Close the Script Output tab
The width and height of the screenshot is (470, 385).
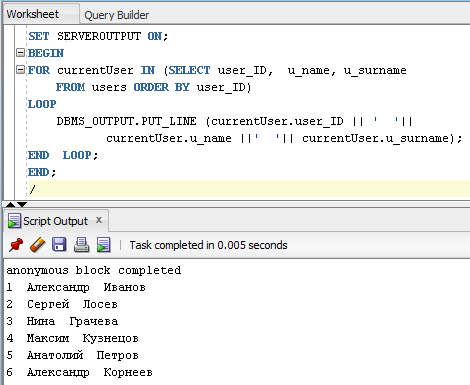(x=99, y=220)
